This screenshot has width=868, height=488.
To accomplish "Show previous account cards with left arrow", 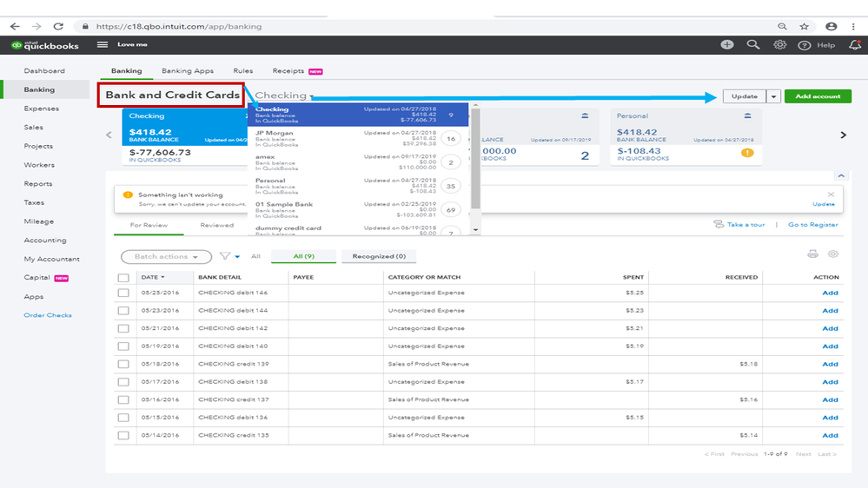I will [109, 135].
